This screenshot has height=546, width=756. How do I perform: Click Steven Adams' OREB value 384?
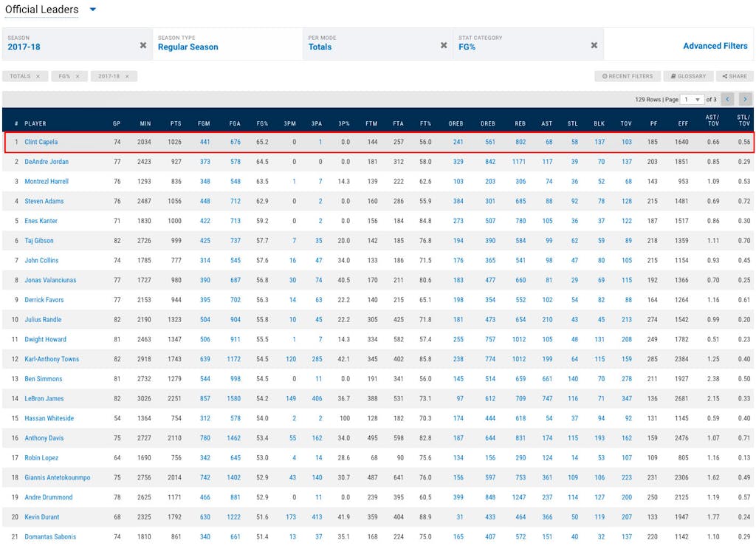pyautogui.click(x=458, y=201)
